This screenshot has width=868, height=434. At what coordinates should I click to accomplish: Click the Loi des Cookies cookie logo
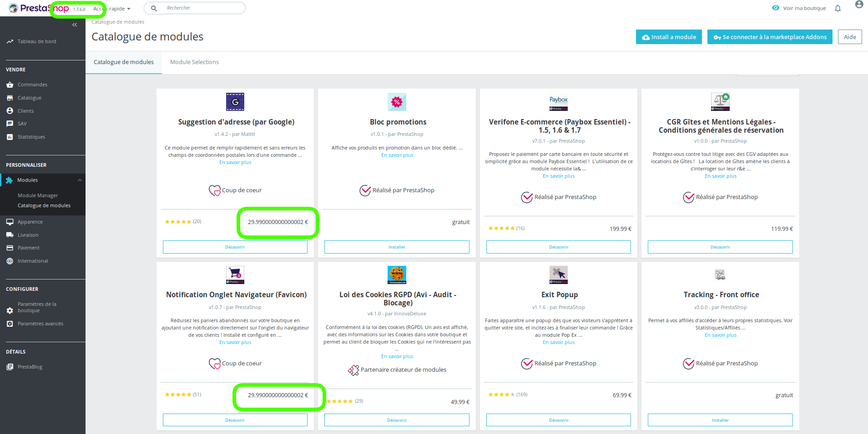pyautogui.click(x=397, y=275)
